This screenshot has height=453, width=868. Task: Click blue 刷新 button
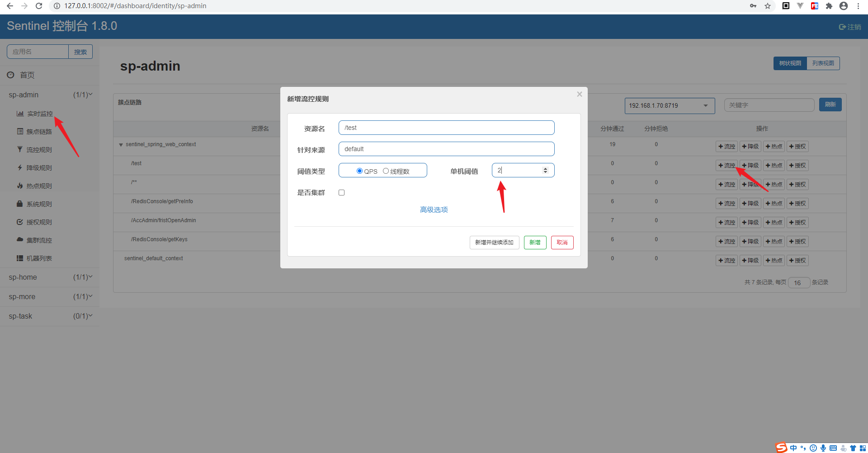pos(830,105)
